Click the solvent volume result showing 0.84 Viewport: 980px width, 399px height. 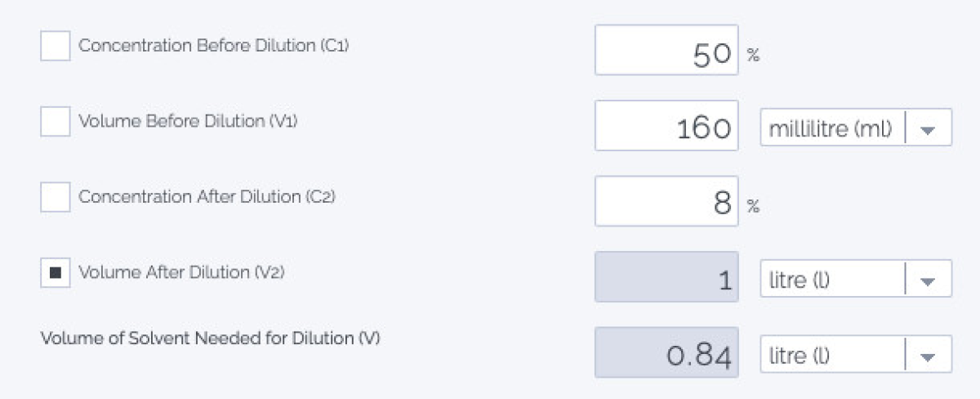coord(666,352)
